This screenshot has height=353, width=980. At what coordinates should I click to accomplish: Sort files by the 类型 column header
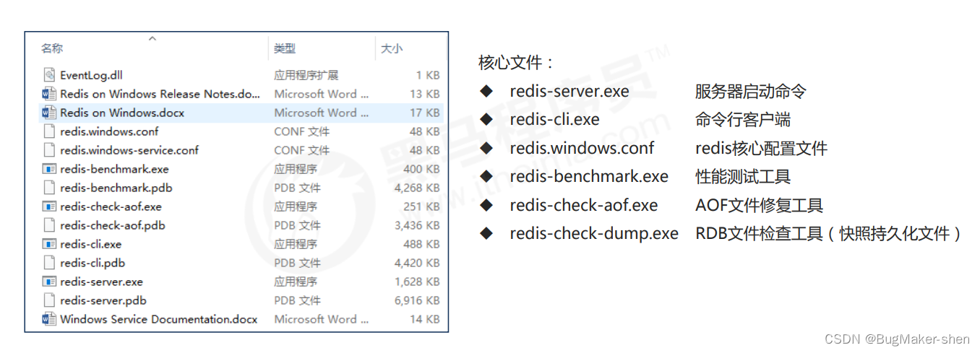(x=285, y=48)
